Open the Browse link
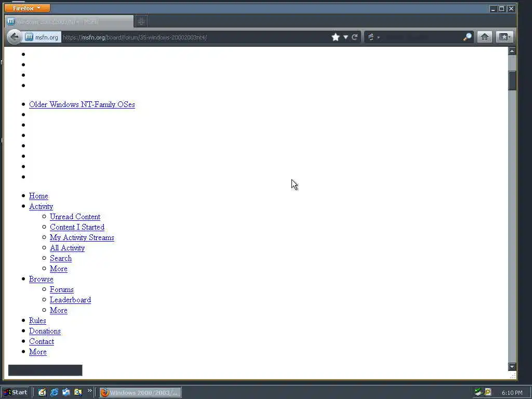Screen dimensions: 532x399 (41, 279)
